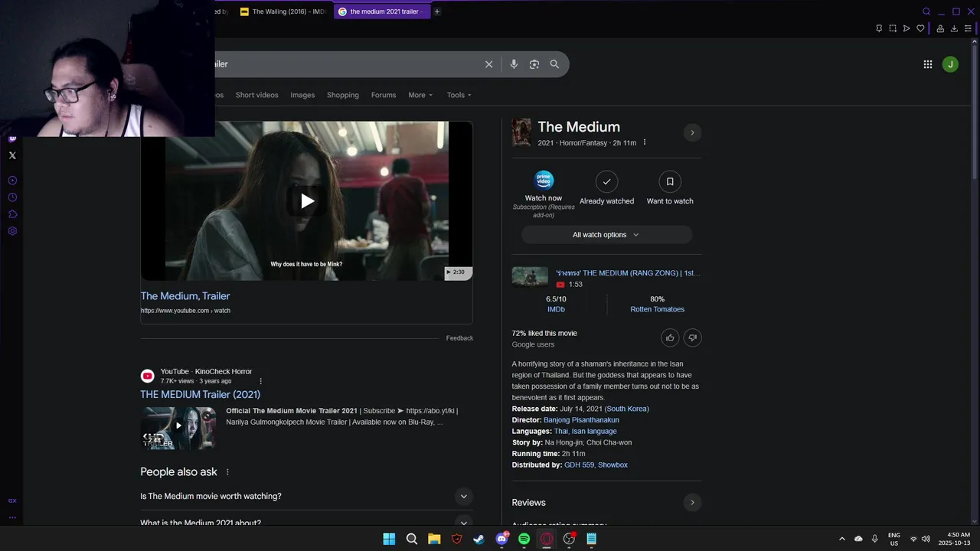This screenshot has height=551, width=980.
Task: Like the movie with thumbs up
Action: [x=670, y=337]
